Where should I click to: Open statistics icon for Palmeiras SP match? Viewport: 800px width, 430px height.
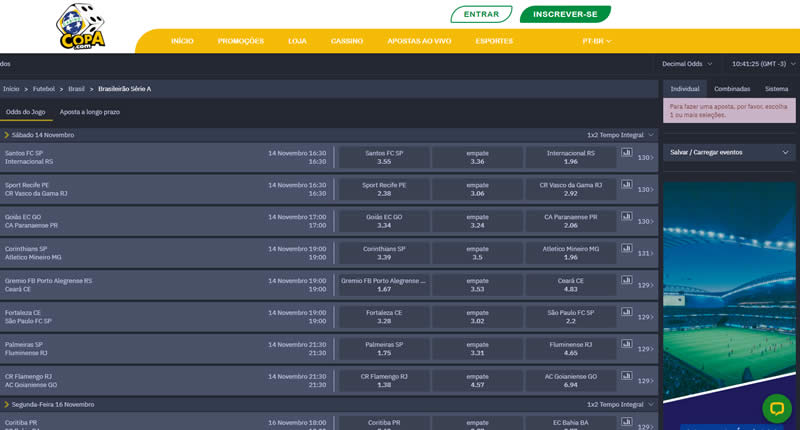(x=627, y=344)
